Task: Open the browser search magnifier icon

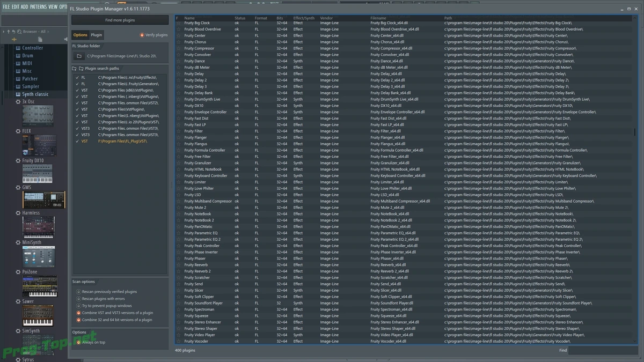Action: pos(19,32)
